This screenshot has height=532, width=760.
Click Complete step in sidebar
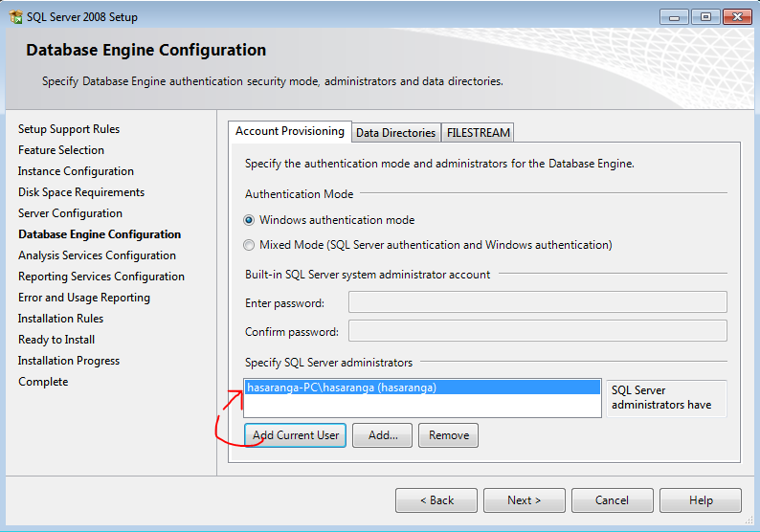[x=43, y=382]
